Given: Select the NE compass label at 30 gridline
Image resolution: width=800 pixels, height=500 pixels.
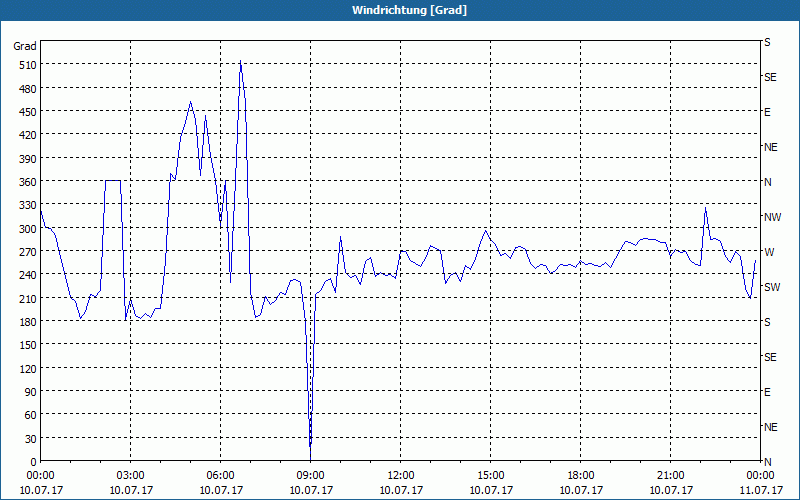Looking at the screenshot, I should point(770,427).
